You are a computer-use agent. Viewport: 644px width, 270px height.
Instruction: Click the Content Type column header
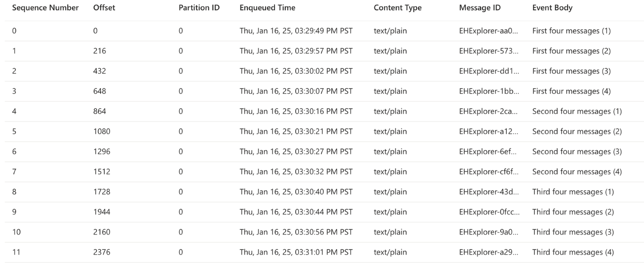397,8
